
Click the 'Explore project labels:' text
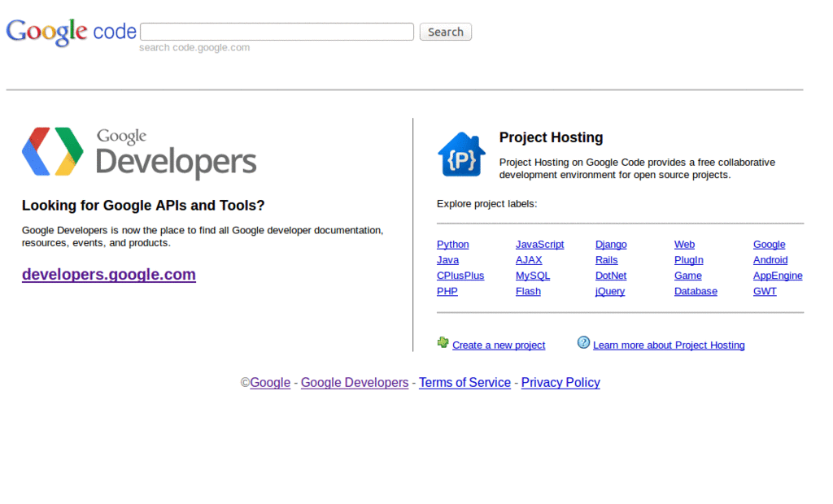(x=486, y=204)
